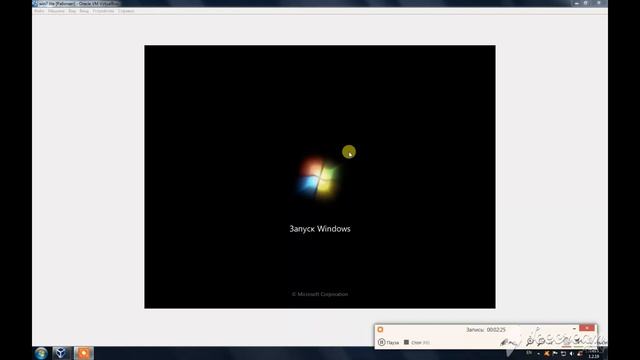
Task: Open the Устройства menu in VirtualBox
Action: tap(103, 11)
